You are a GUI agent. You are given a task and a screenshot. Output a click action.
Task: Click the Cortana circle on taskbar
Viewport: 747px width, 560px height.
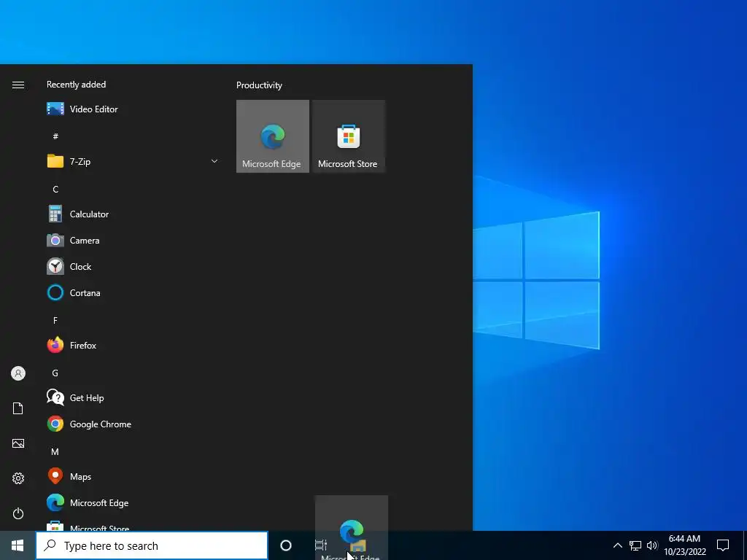(286, 545)
